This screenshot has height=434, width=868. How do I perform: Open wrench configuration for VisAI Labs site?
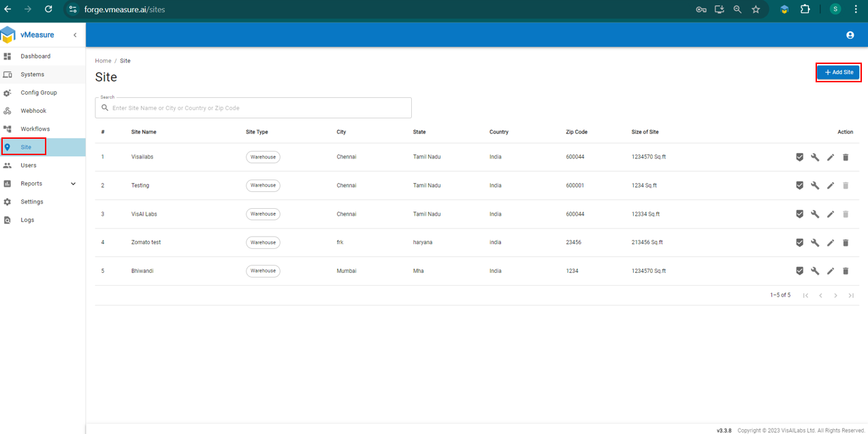pos(815,214)
